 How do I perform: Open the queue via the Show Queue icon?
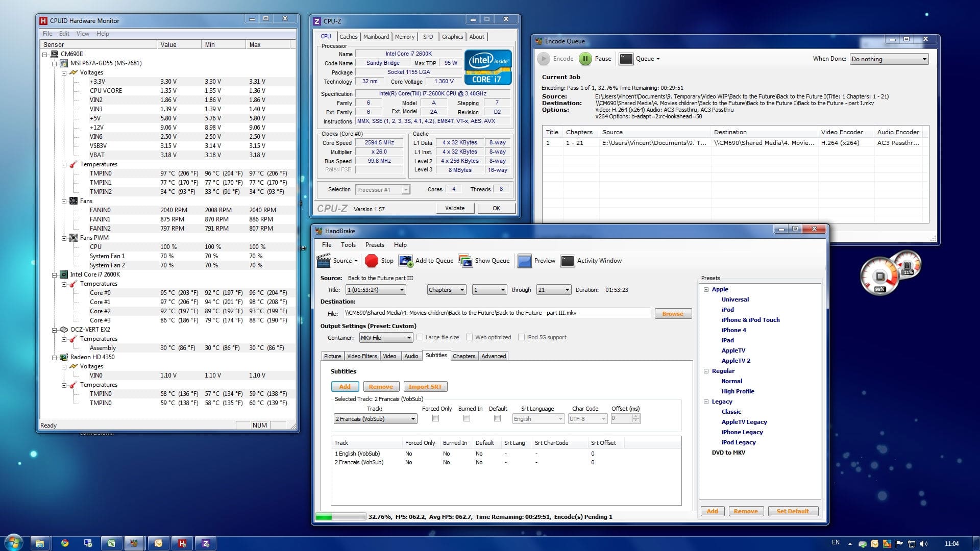465,261
